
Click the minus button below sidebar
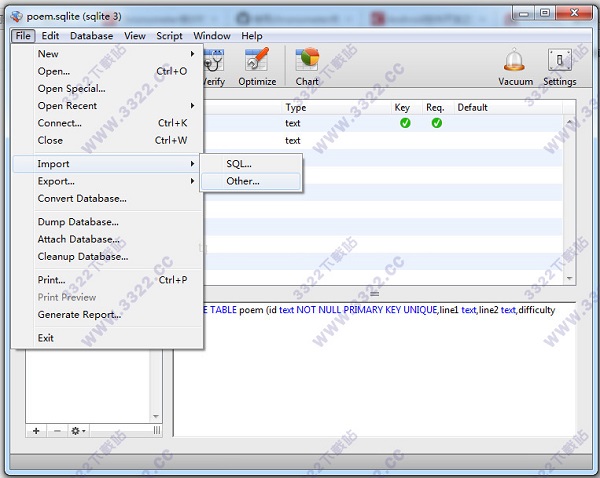pos(56,430)
